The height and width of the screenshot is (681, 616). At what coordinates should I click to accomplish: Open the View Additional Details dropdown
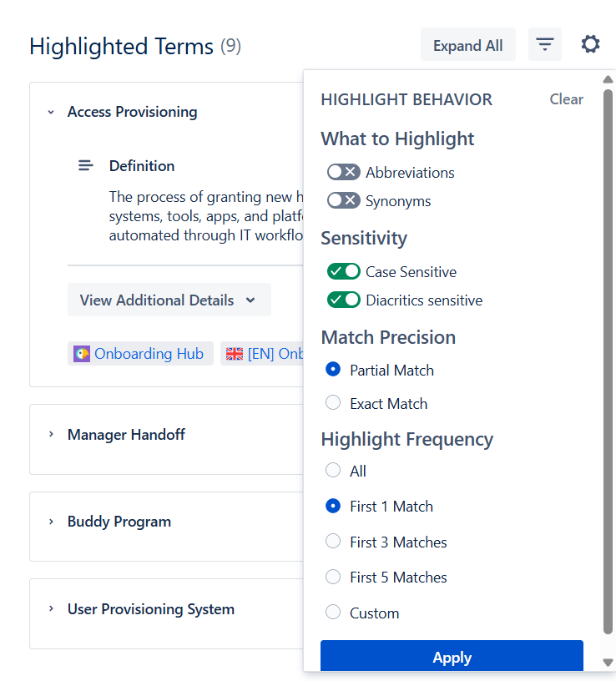click(169, 300)
